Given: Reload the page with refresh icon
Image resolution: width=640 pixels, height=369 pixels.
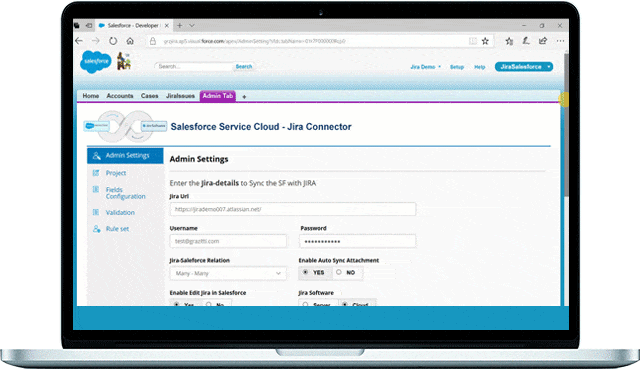Looking at the screenshot, I should coord(113,41).
